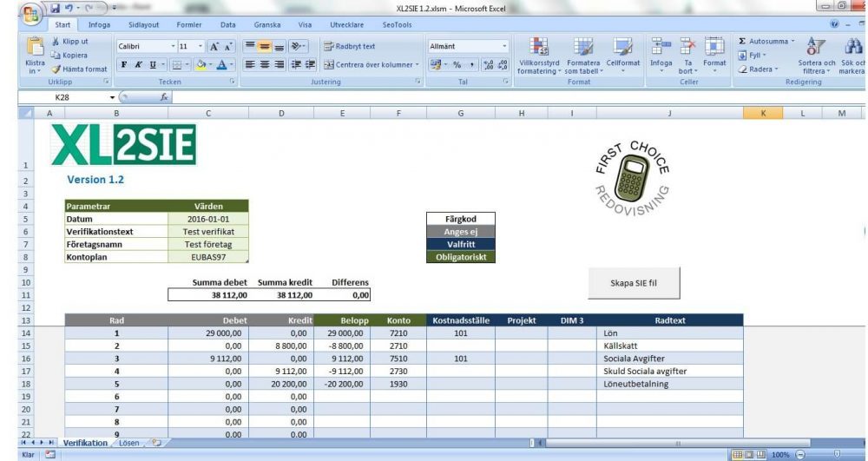This screenshot has width=868, height=461.
Task: Activate Hämta format painter
Action: click(79, 69)
